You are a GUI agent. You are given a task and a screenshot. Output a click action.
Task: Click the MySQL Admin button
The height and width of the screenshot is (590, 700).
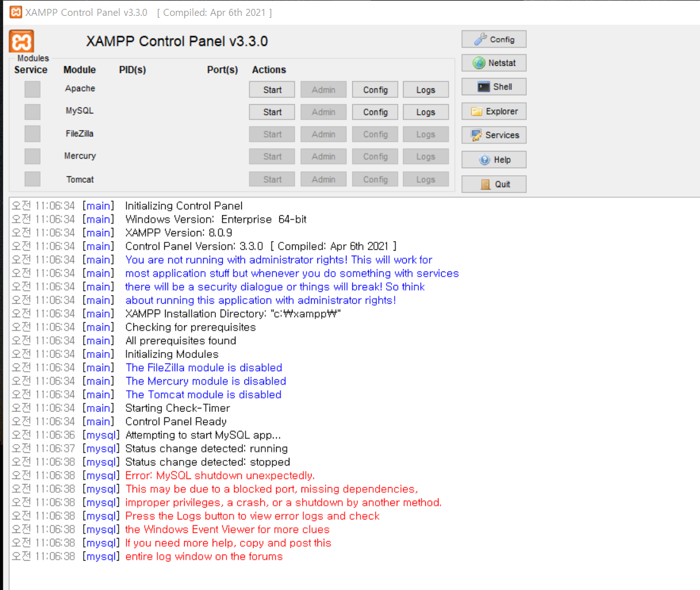pyautogui.click(x=323, y=112)
